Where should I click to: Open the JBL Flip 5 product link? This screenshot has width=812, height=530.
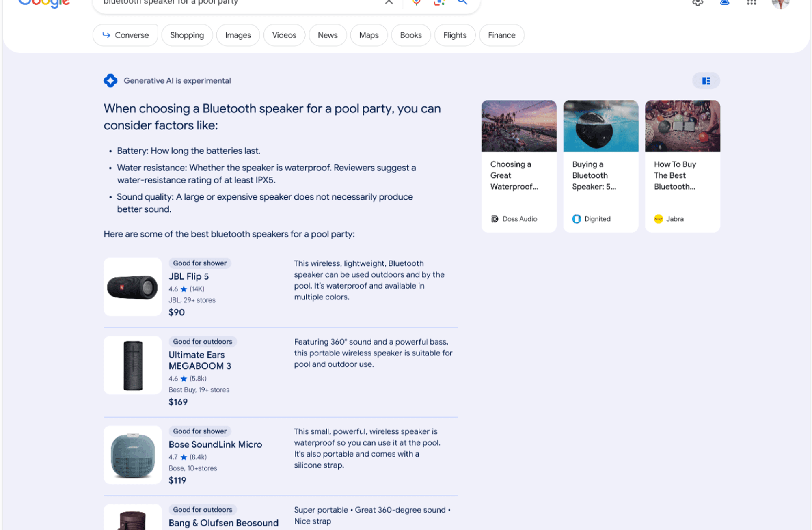[188, 276]
